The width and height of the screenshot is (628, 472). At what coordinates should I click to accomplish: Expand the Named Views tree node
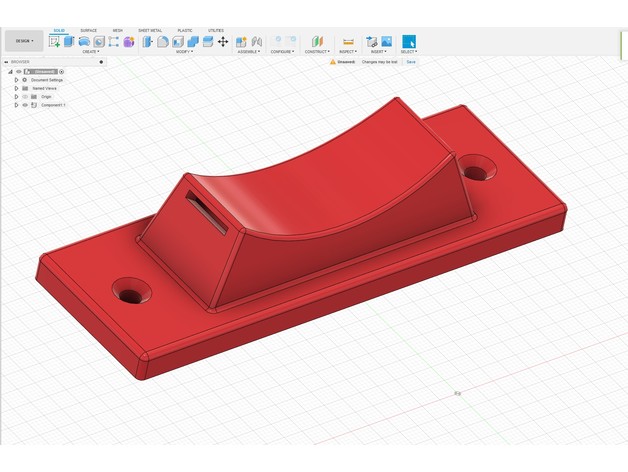tap(16, 88)
